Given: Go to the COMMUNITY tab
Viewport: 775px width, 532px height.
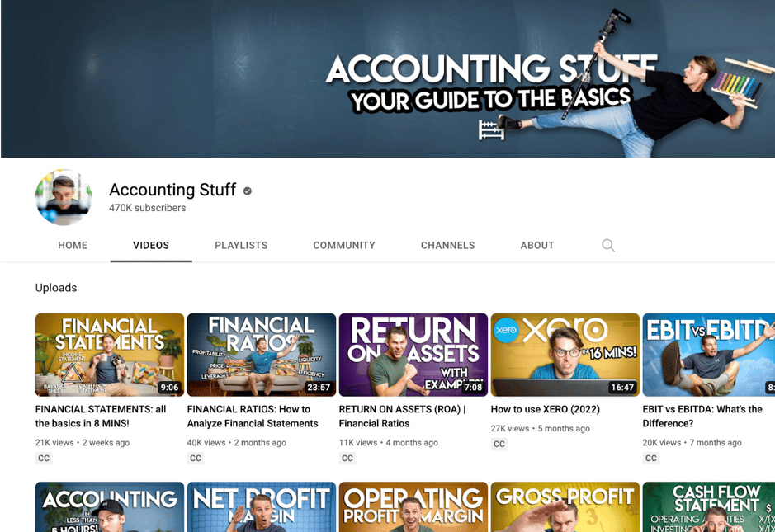Looking at the screenshot, I should [x=344, y=246].
